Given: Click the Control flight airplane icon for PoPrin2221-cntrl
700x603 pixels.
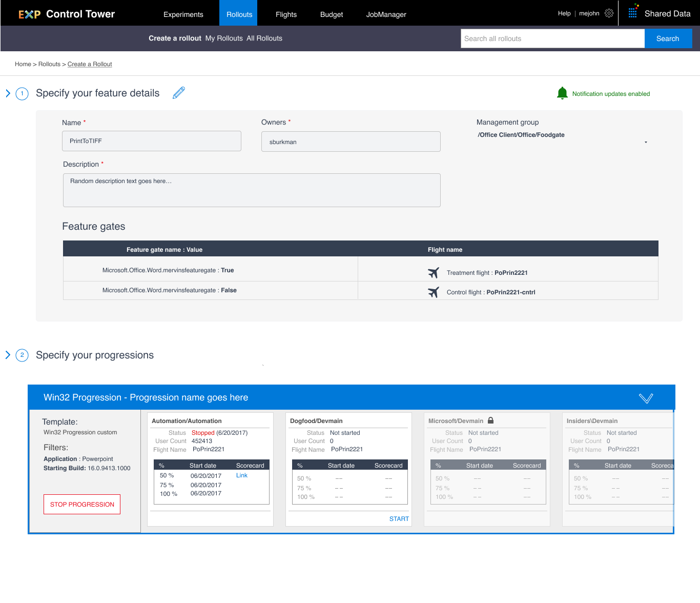Looking at the screenshot, I should [x=433, y=292].
